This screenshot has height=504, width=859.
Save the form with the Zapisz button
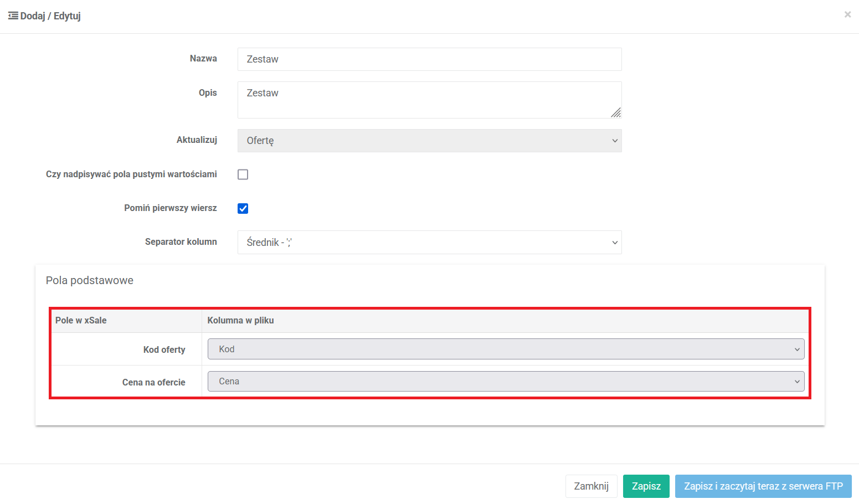pos(646,486)
